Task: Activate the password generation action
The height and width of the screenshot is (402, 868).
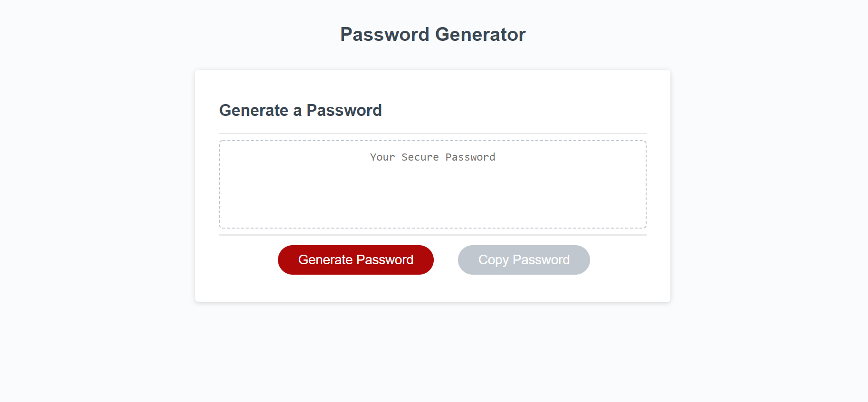Action: (355, 259)
